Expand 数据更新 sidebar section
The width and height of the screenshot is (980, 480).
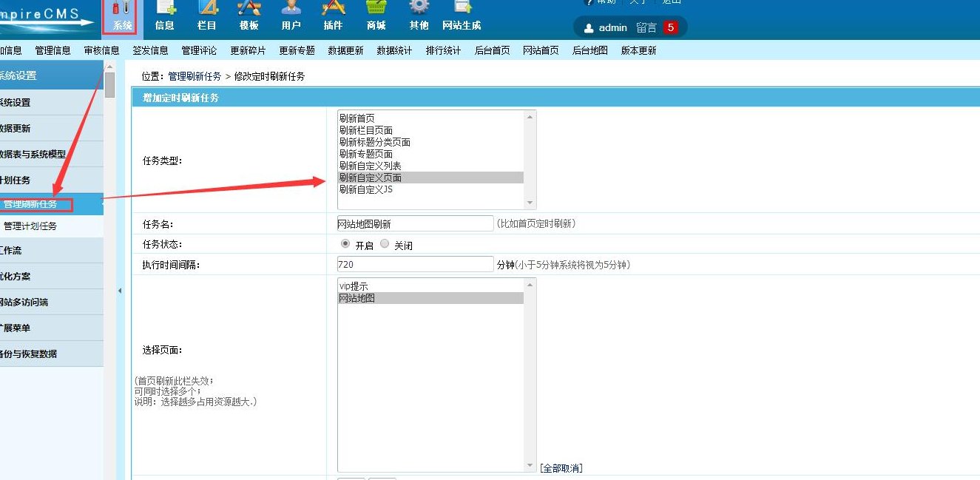(x=52, y=129)
